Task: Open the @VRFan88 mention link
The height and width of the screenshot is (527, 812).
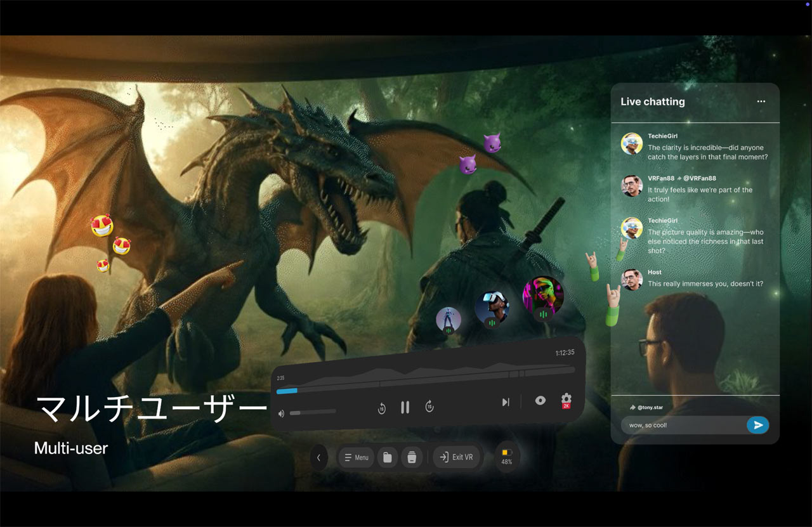Action: (699, 178)
